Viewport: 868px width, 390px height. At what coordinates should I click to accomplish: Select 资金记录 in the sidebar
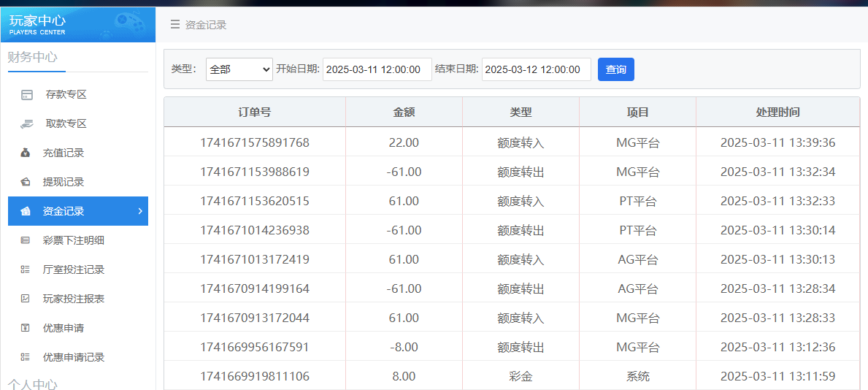(x=64, y=211)
